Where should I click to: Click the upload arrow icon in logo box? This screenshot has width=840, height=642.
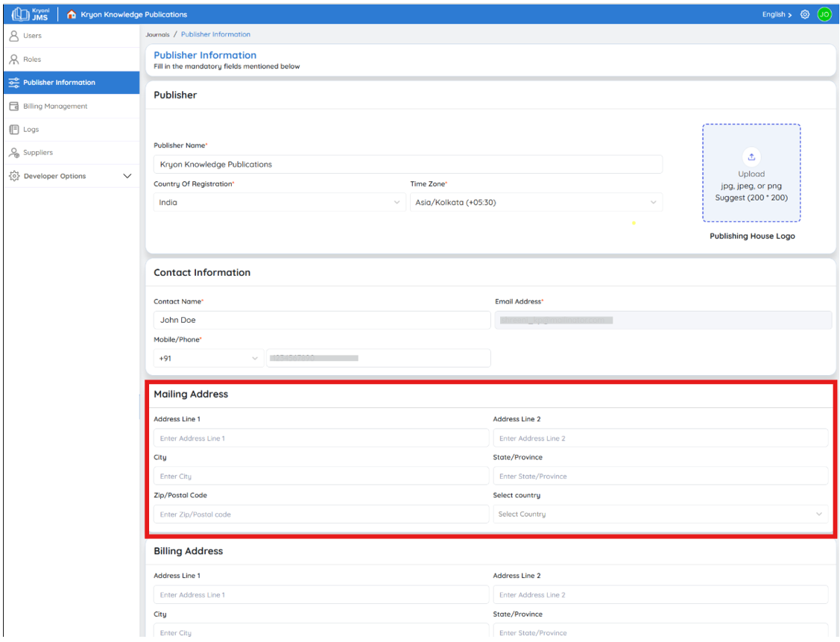click(x=751, y=157)
